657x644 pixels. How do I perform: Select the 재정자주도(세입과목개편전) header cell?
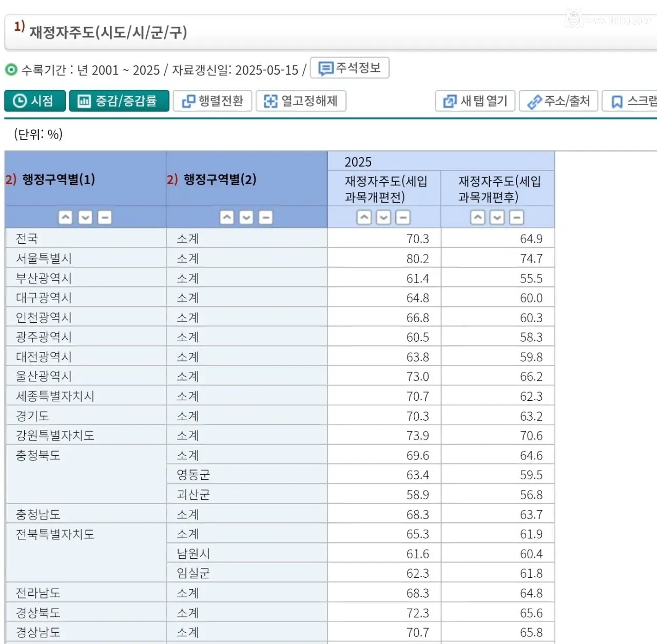pyautogui.click(x=383, y=189)
